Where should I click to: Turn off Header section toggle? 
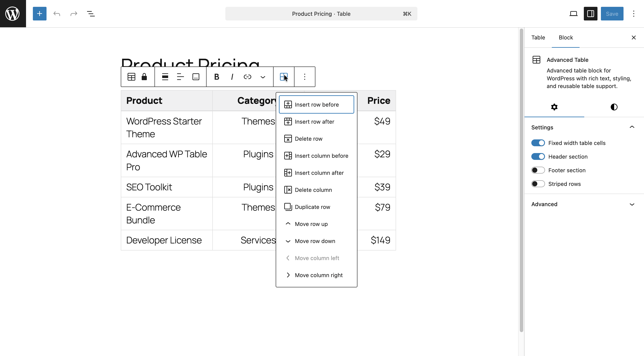tap(538, 157)
